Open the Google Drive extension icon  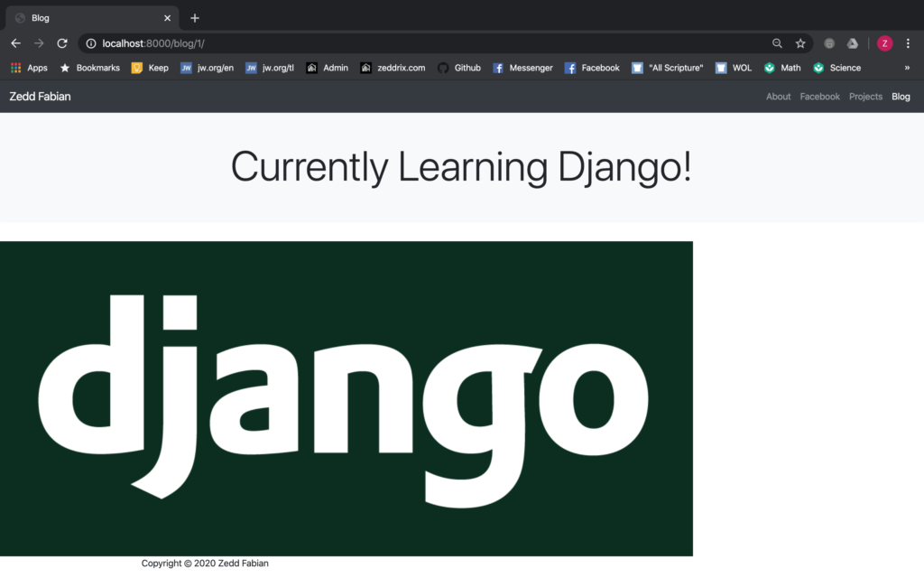pos(853,43)
